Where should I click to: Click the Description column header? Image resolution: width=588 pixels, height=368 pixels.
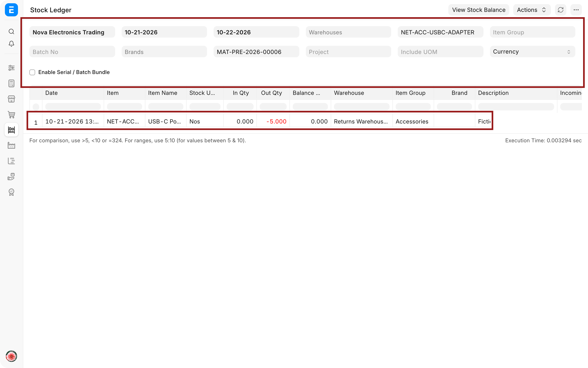[516, 93]
